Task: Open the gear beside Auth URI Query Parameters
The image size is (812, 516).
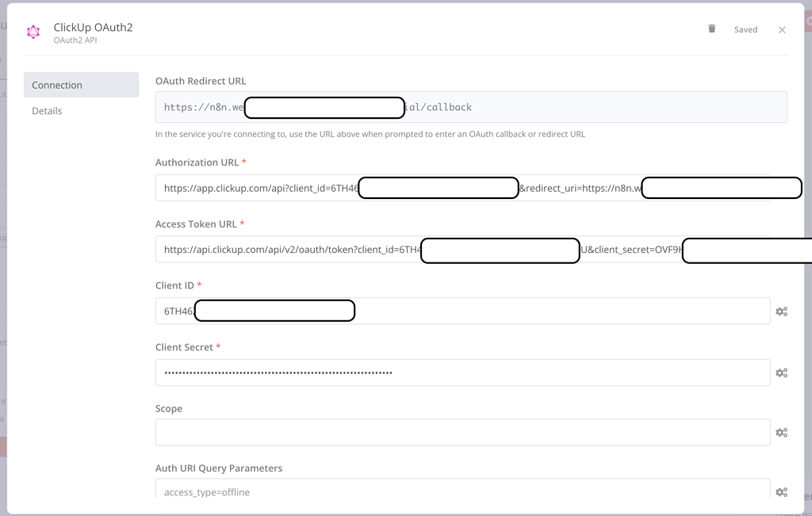Action: point(781,491)
